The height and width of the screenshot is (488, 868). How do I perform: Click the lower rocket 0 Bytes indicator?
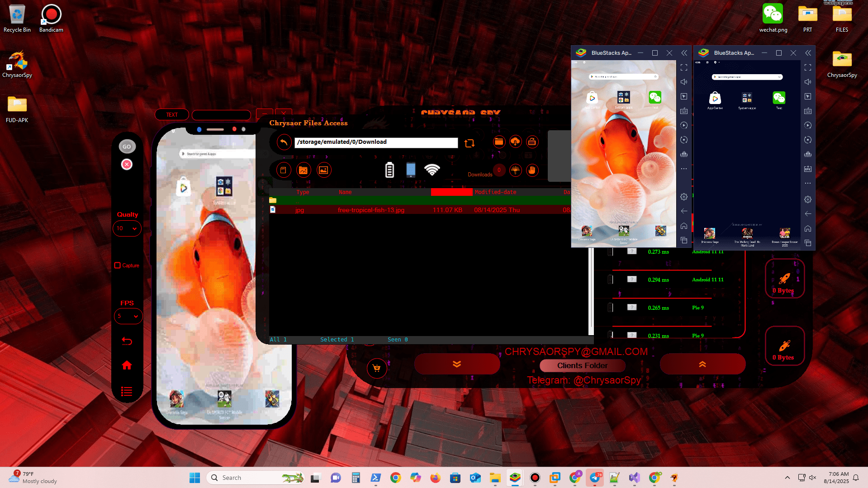click(x=785, y=346)
